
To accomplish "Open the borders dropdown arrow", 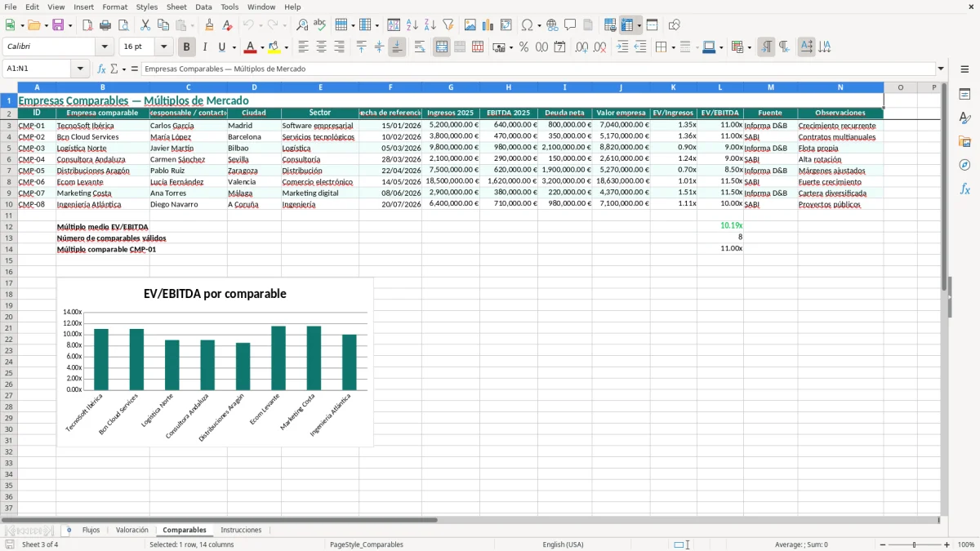I will (x=673, y=47).
